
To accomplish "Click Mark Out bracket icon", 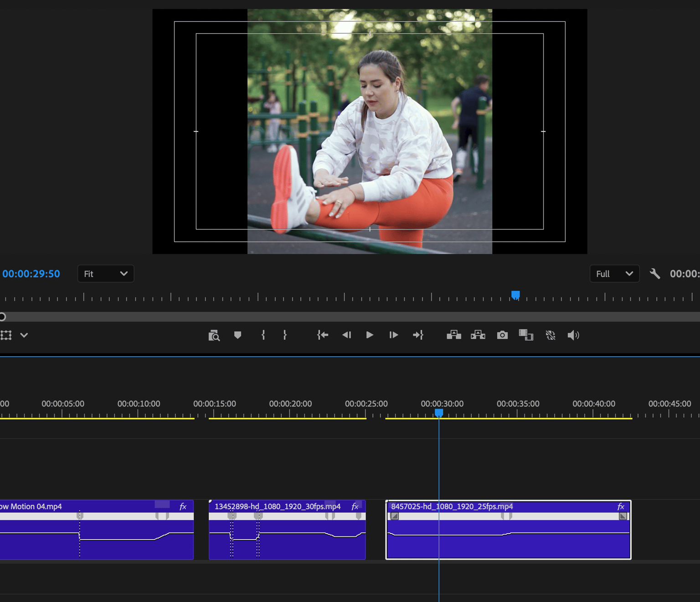I will (x=285, y=335).
